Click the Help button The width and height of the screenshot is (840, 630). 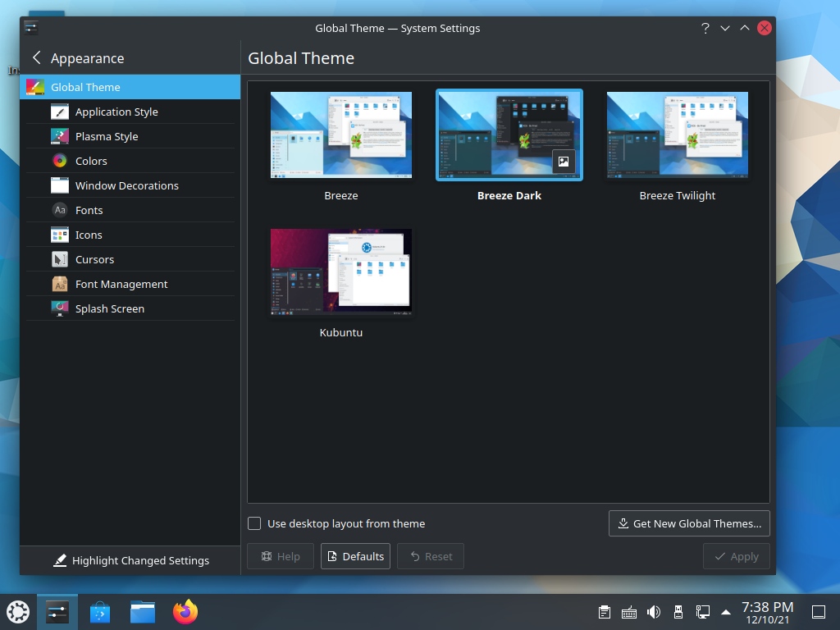coord(281,556)
